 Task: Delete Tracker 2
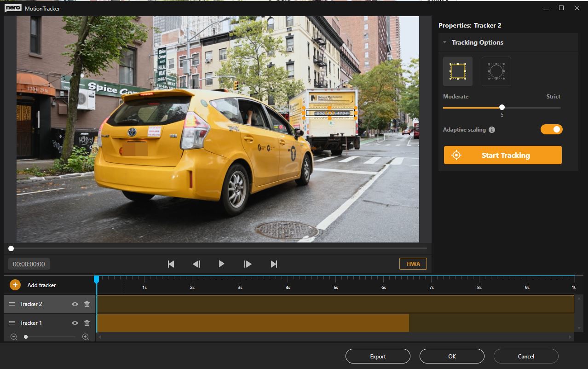87,304
